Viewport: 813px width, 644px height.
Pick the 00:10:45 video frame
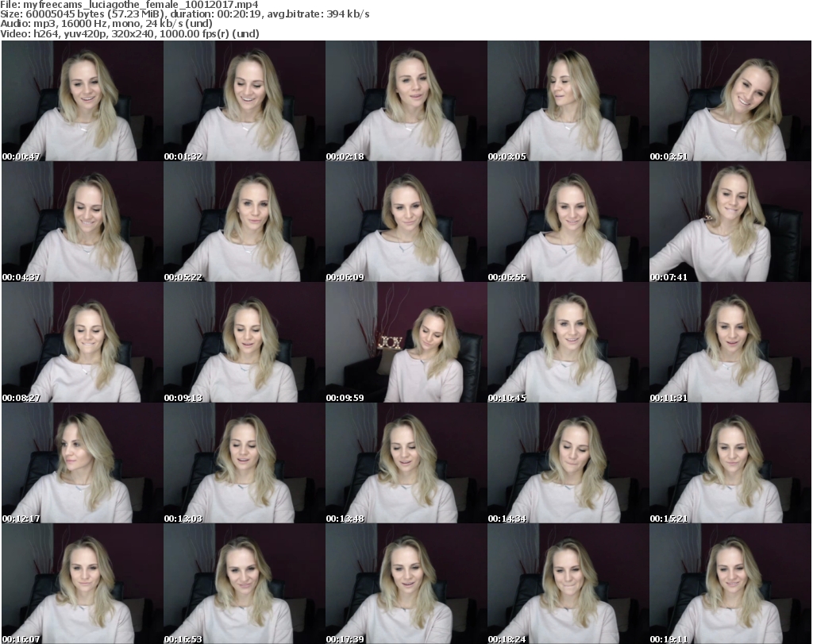pos(568,342)
